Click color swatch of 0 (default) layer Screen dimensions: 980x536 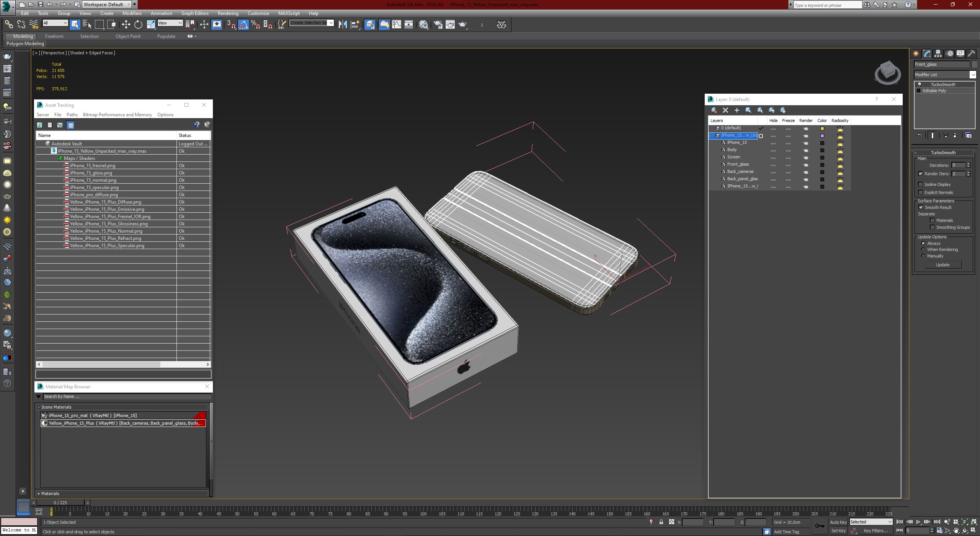(822, 129)
